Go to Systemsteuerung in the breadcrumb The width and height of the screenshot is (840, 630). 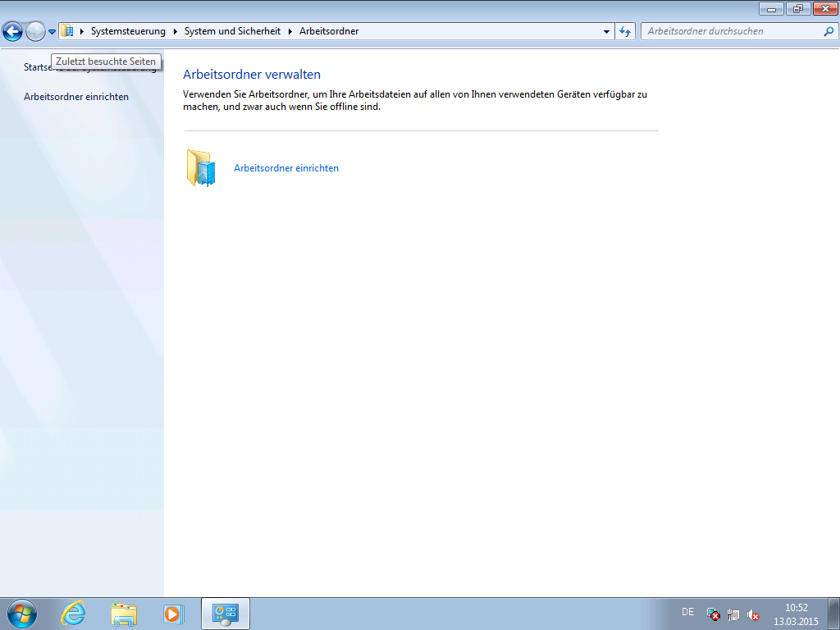pos(128,31)
